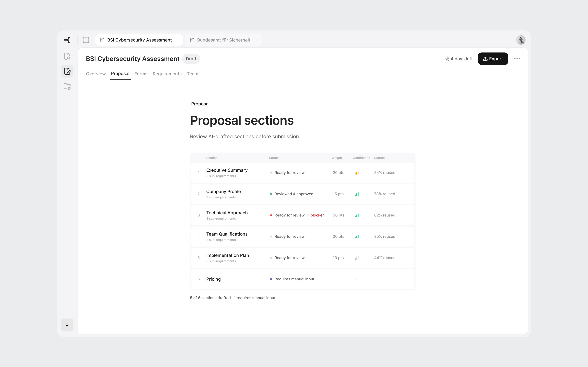Open the three-dot more options menu
This screenshot has width=588, height=367.
(x=517, y=59)
